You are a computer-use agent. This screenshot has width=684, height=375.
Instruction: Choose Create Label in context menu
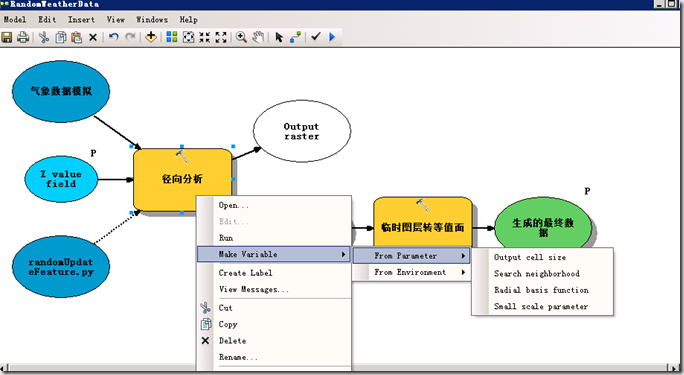(x=274, y=273)
